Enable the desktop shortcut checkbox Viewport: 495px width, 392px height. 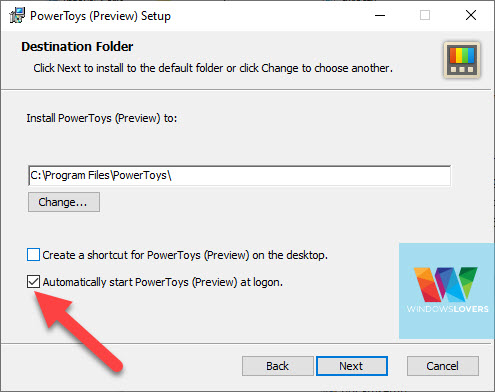click(33, 255)
